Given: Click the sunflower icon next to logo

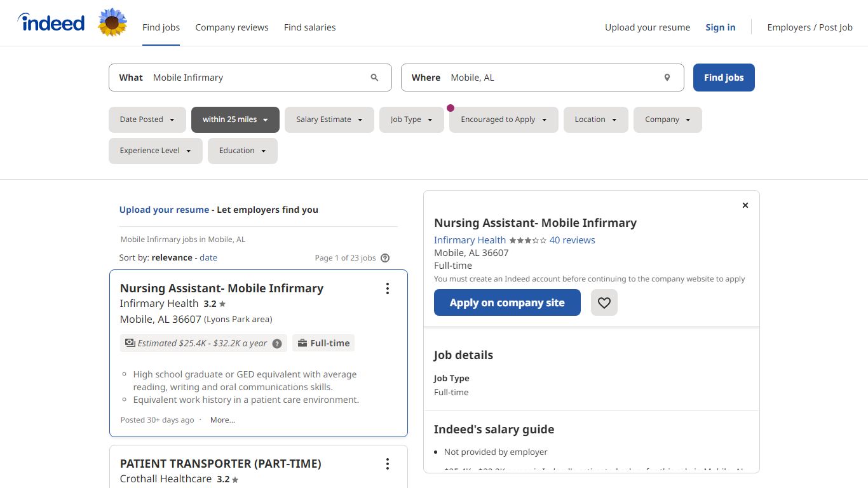Looking at the screenshot, I should coord(112,22).
